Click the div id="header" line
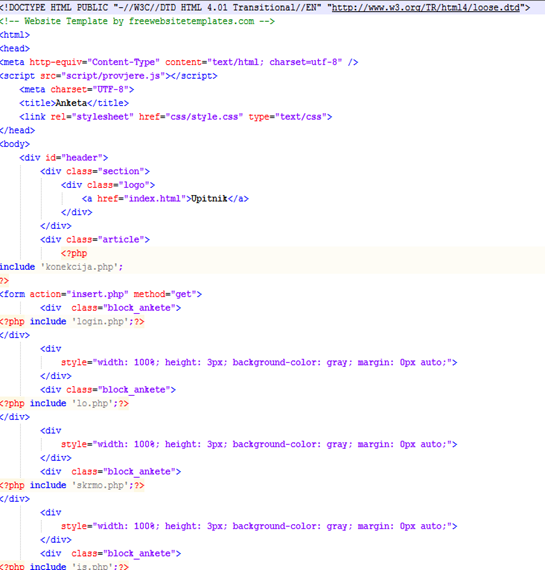Screen dimensions: 545x570 click(x=64, y=158)
